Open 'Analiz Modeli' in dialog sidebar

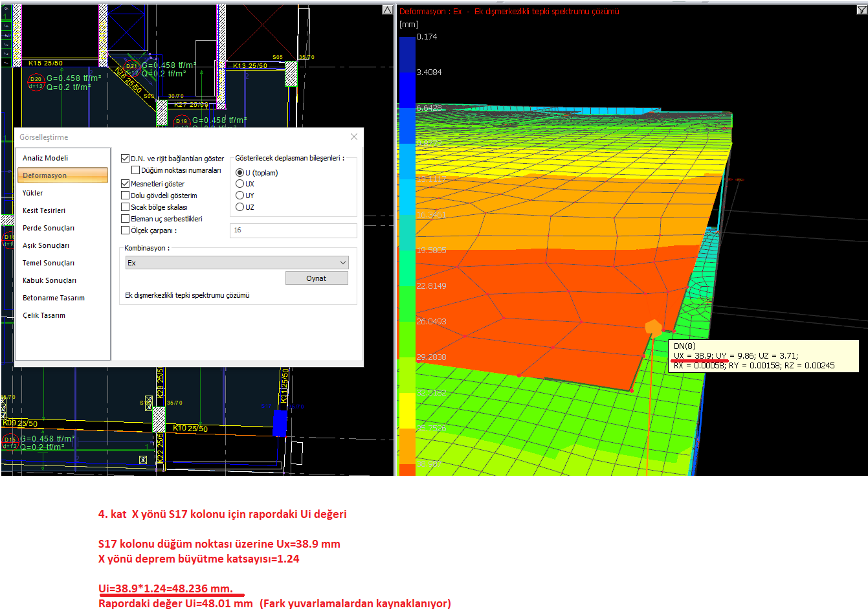tap(62, 158)
